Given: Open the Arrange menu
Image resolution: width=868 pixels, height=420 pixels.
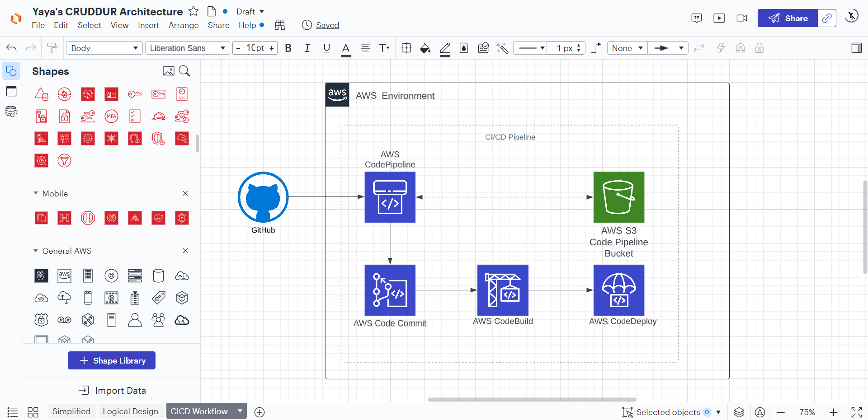Looking at the screenshot, I should 184,25.
